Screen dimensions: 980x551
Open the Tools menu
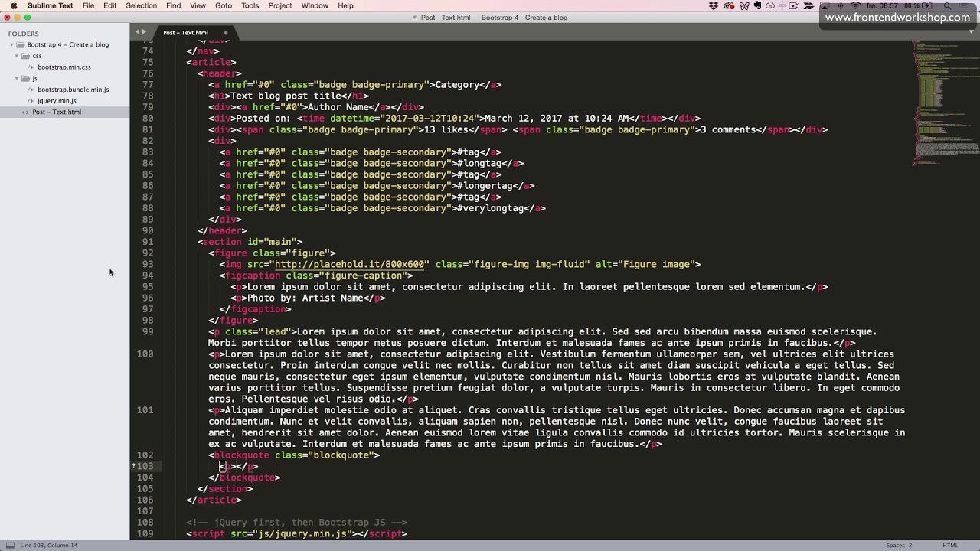(x=250, y=5)
